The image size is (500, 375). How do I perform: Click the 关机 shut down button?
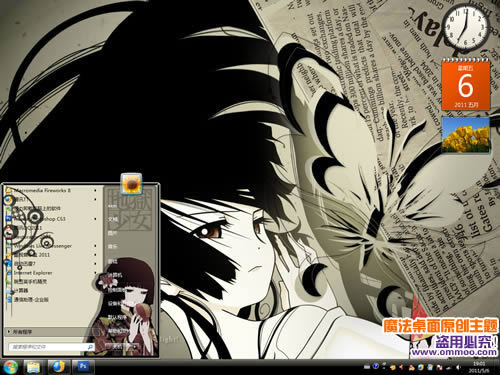pos(118,347)
